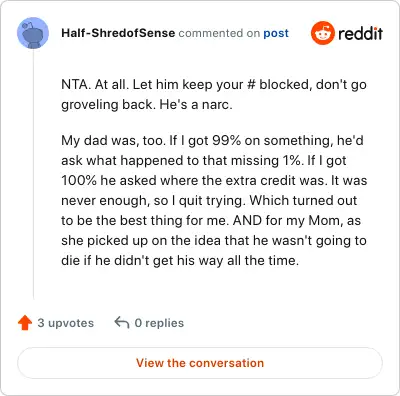Open the Half-ShredofSense user profile
Viewport: 400px width, 396px height.
(118, 33)
